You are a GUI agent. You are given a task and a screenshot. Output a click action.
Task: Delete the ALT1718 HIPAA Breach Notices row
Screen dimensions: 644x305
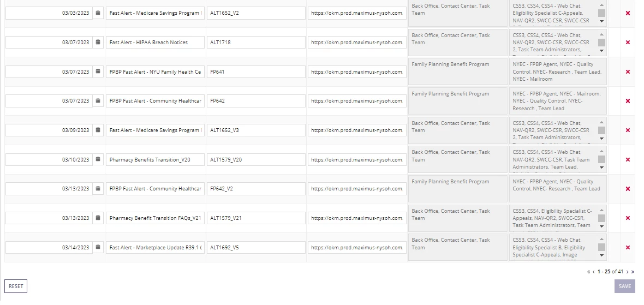tap(628, 42)
